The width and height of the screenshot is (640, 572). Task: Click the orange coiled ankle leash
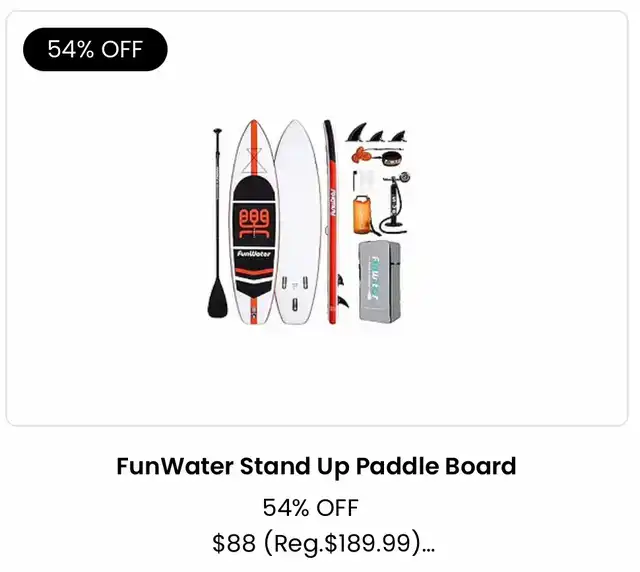click(360, 156)
